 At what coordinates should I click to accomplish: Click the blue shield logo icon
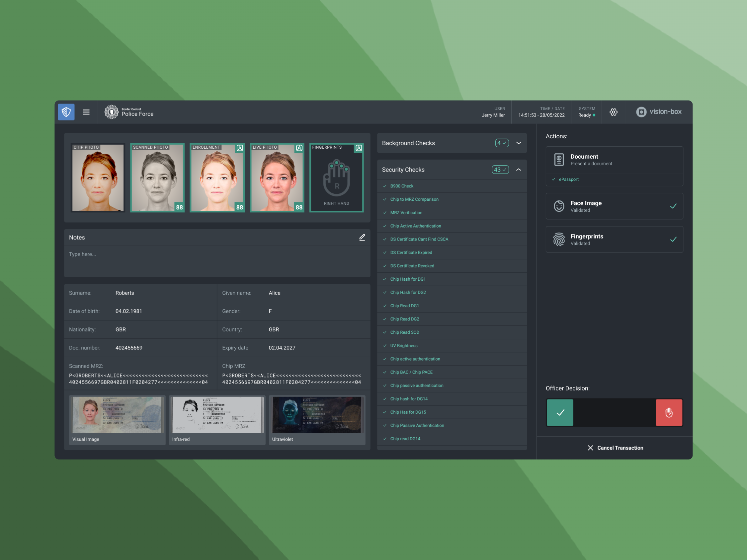(x=66, y=112)
